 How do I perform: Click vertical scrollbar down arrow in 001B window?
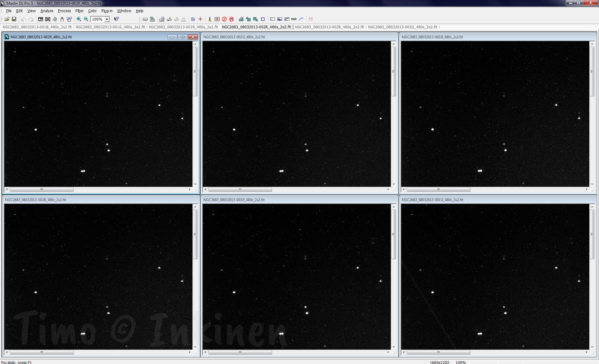click(592, 184)
